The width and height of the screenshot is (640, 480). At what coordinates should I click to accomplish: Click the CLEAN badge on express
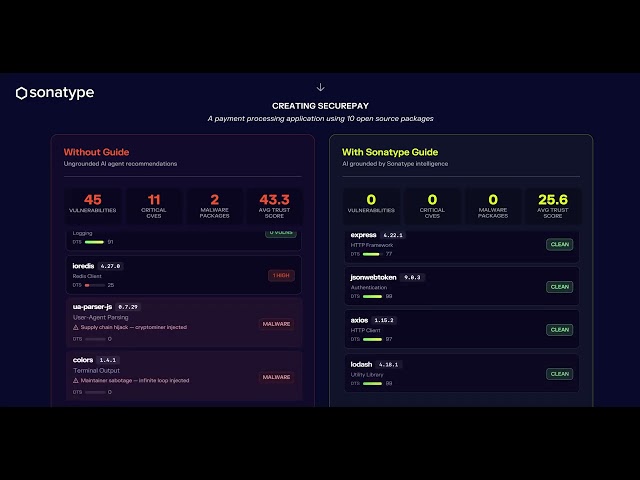point(560,244)
